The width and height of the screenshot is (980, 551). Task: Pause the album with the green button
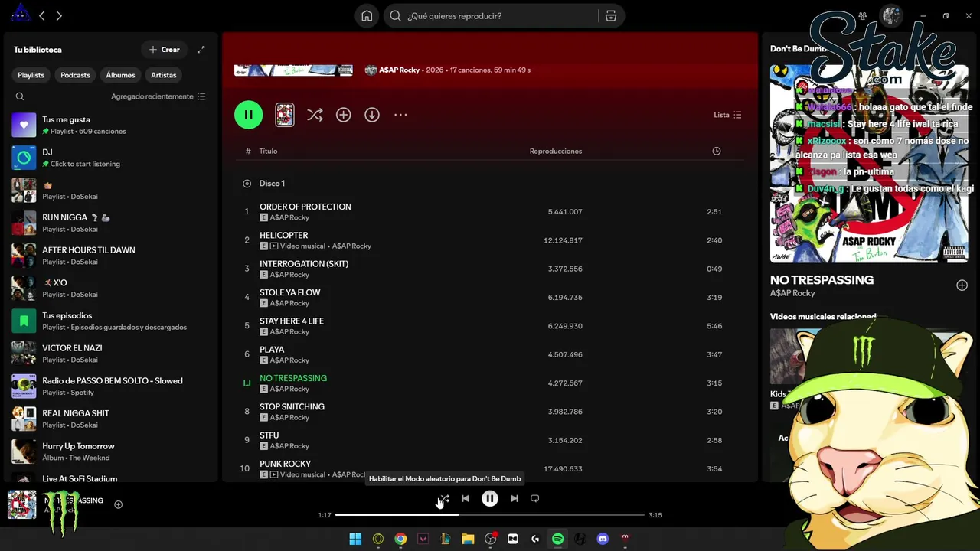[x=248, y=115]
